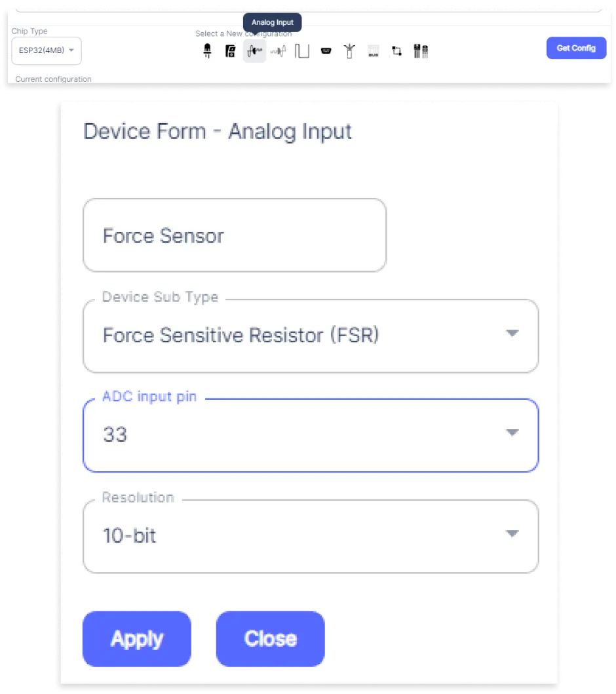Select the square pulse PWM icon
This screenshot has height=694, width=616.
pos(302,51)
